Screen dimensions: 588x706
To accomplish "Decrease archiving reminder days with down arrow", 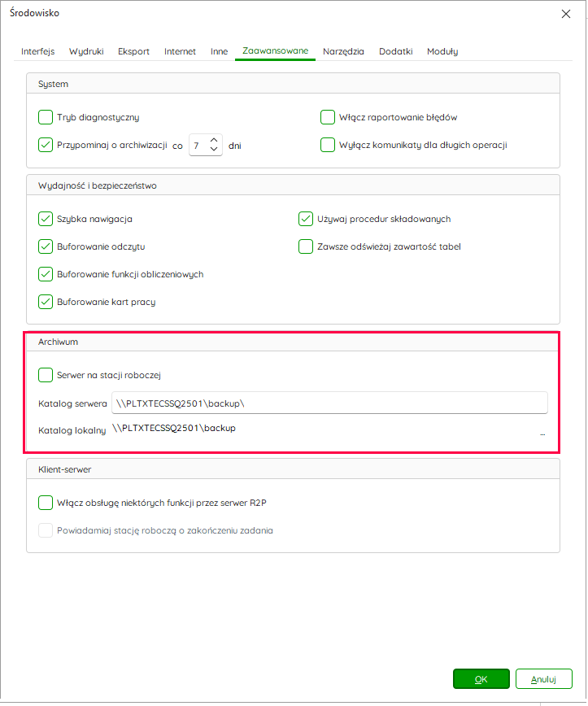I will [x=214, y=150].
